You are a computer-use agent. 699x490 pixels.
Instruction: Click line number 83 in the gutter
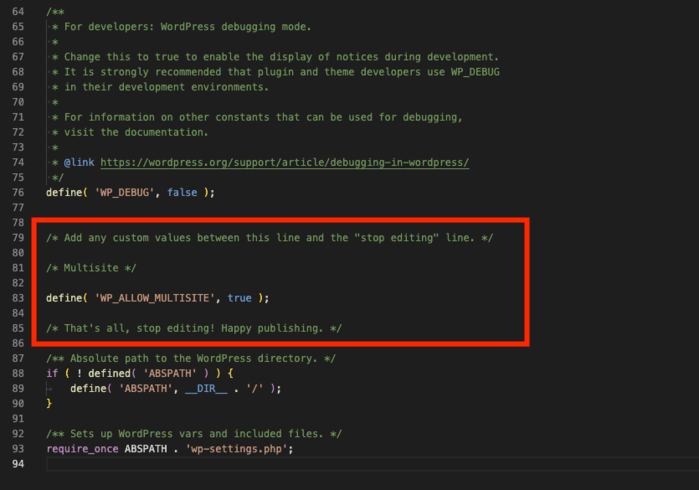click(x=18, y=298)
